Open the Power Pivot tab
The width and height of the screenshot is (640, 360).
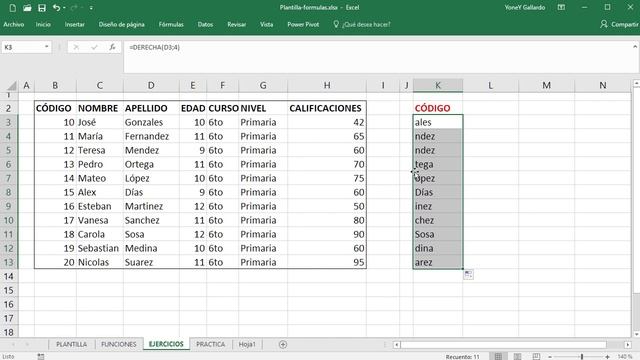(x=303, y=24)
